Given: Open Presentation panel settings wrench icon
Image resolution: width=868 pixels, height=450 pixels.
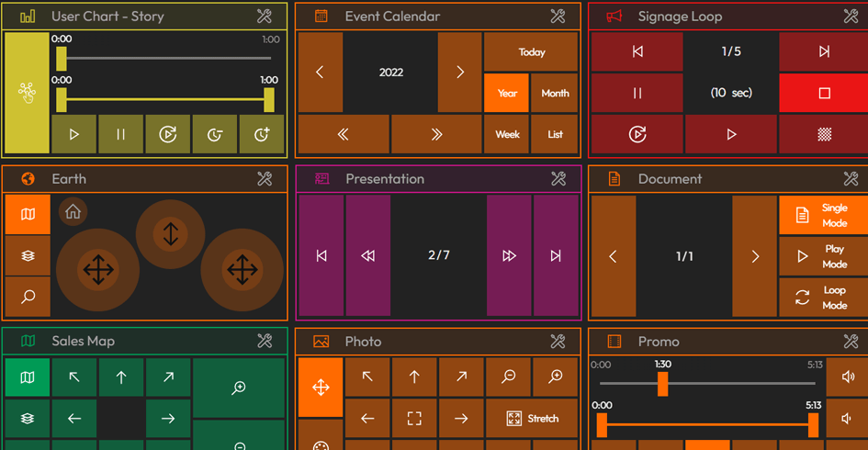Looking at the screenshot, I should pyautogui.click(x=558, y=178).
